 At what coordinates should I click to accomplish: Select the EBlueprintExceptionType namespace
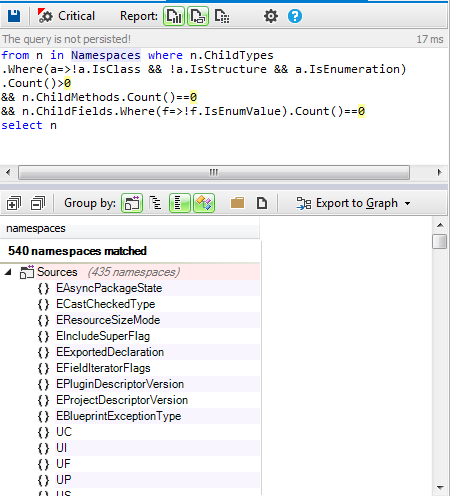click(118, 416)
